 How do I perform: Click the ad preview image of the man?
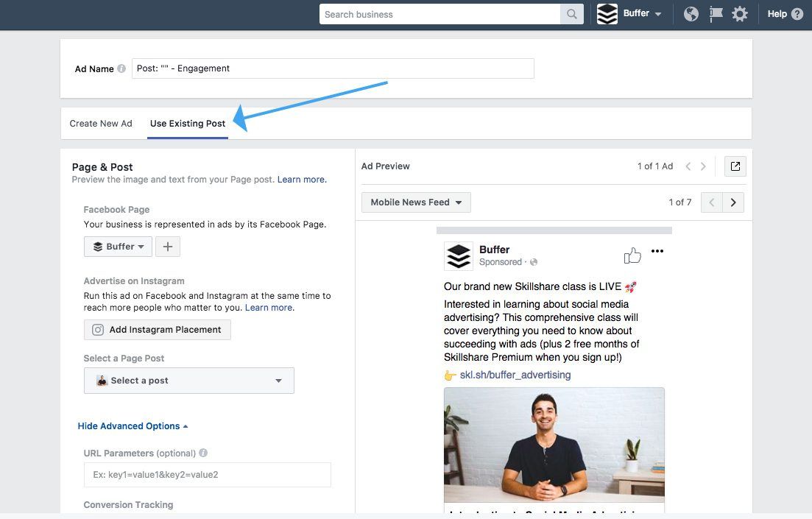coord(554,445)
